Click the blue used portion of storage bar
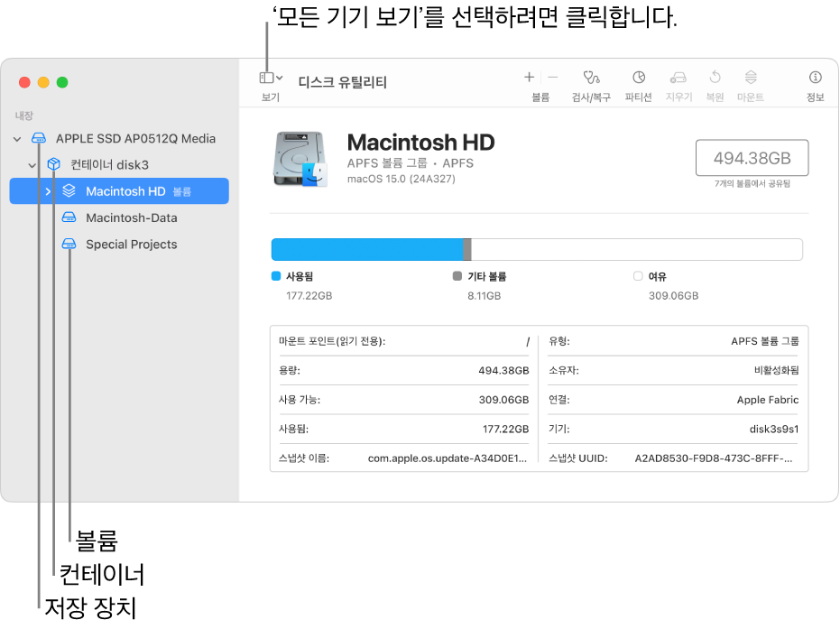The height and width of the screenshot is (629, 840). coord(367,250)
